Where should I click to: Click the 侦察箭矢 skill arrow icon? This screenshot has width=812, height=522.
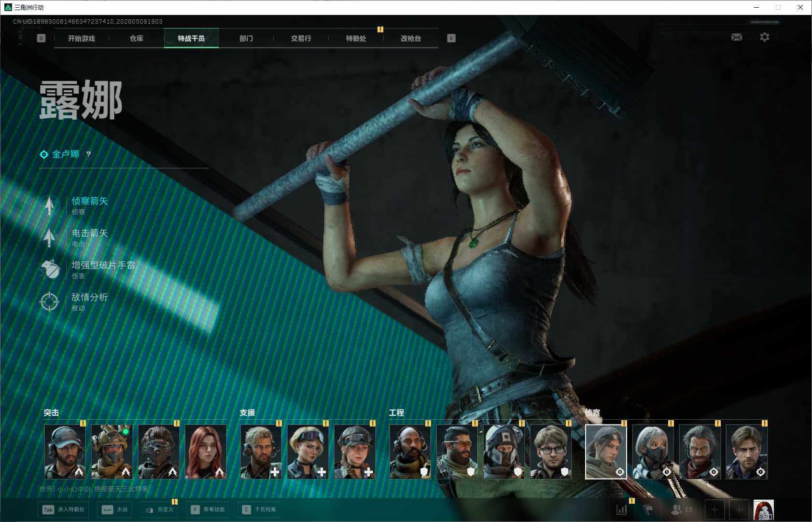(x=49, y=205)
